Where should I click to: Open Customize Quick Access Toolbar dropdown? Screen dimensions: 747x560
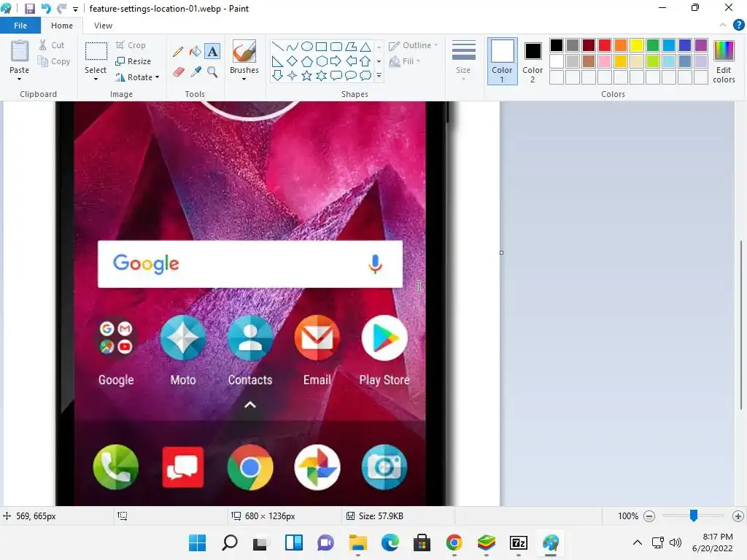click(75, 9)
